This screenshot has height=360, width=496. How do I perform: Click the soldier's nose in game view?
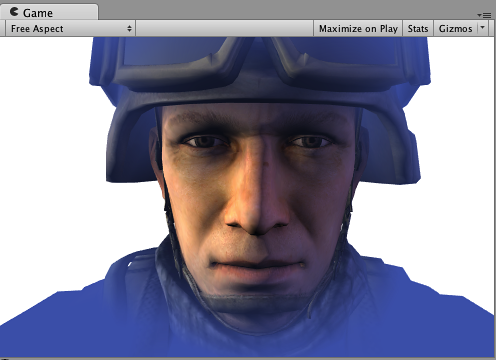(x=256, y=200)
